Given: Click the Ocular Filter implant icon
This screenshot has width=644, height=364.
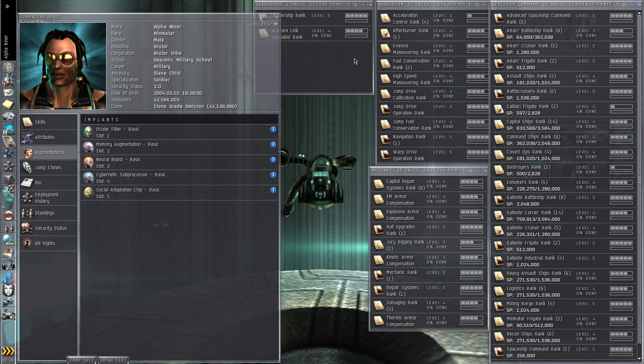Looking at the screenshot, I should 88,132.
